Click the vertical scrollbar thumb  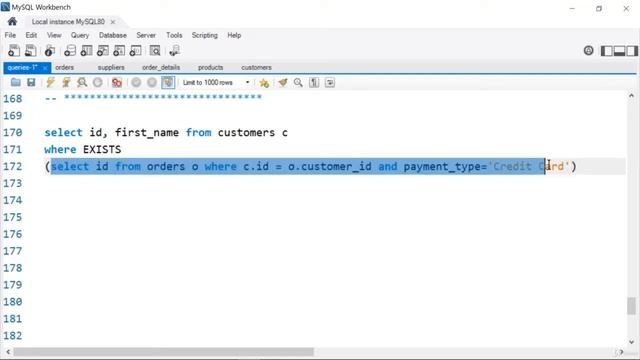(631, 306)
